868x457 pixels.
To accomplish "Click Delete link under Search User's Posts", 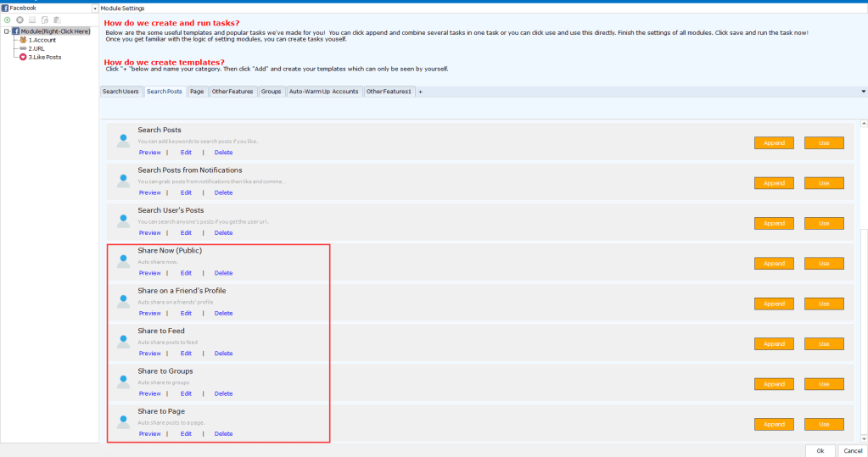I will click(223, 233).
